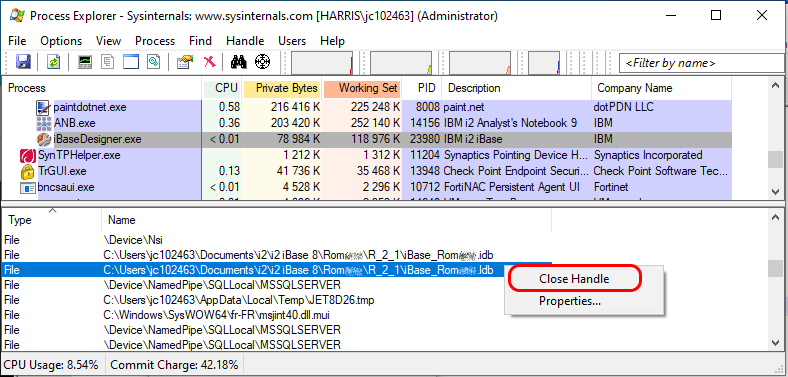This screenshot has height=377, width=788.
Task: Click the Save toolbar icon
Action: coord(24,62)
